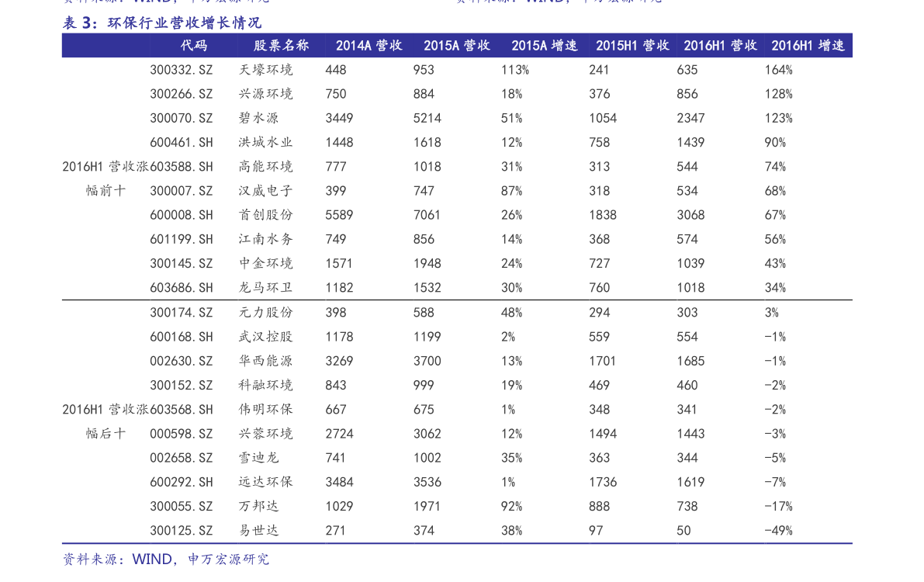Select stock code 300055.SZ
Viewport: 924px width, 582px height.
[181, 507]
